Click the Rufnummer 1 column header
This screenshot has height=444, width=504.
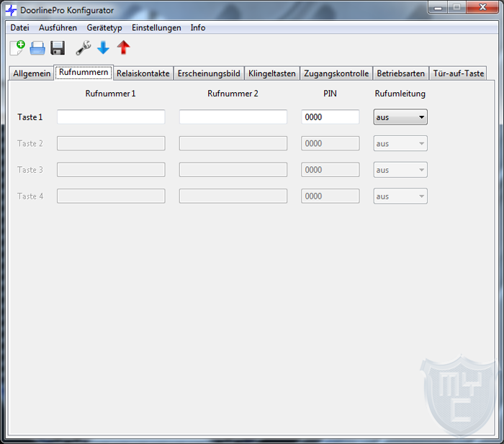(110, 94)
